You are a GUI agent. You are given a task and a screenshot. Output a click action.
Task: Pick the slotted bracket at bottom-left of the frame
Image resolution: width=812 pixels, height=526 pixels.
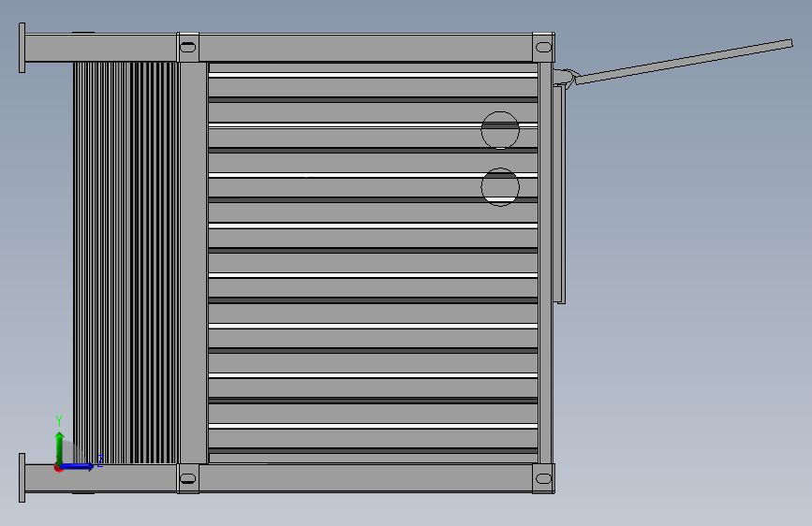[x=188, y=478]
